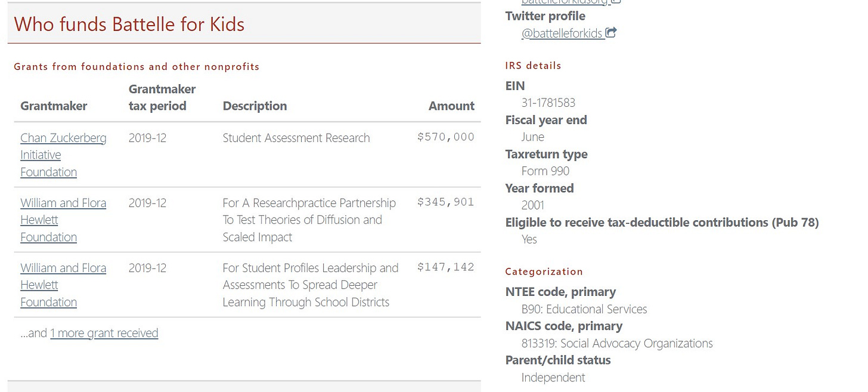Click the $345,901 grant amount
This screenshot has height=392, width=868.
(x=445, y=202)
